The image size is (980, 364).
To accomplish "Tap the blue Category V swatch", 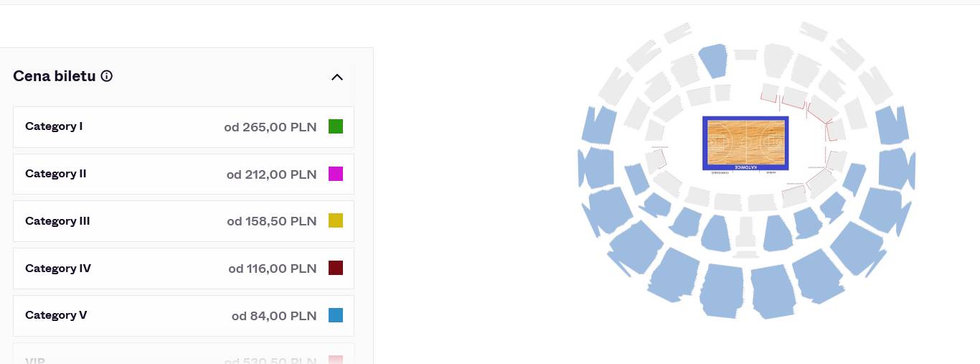I will (x=336, y=315).
